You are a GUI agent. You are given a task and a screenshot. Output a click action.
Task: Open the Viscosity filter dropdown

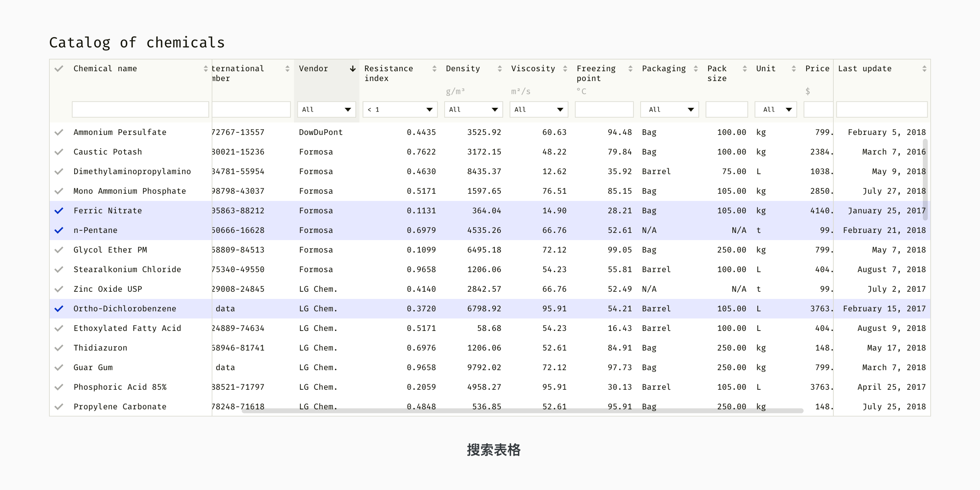(x=539, y=110)
